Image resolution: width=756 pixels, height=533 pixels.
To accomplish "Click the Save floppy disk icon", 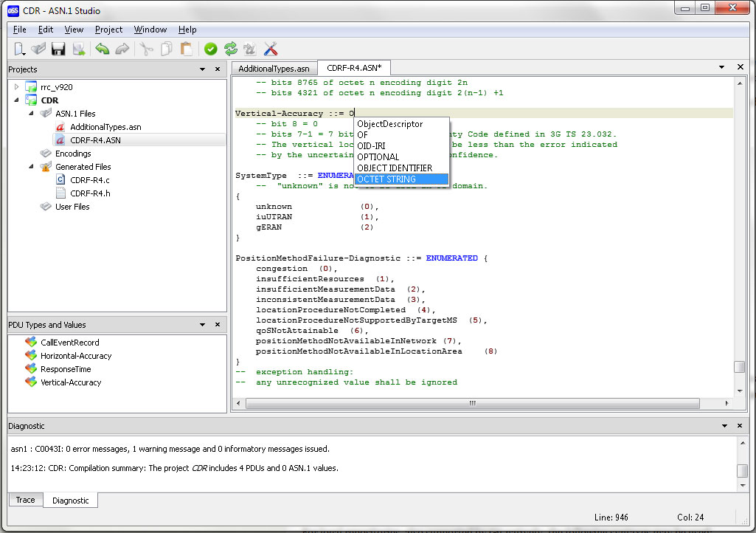I will click(x=58, y=49).
